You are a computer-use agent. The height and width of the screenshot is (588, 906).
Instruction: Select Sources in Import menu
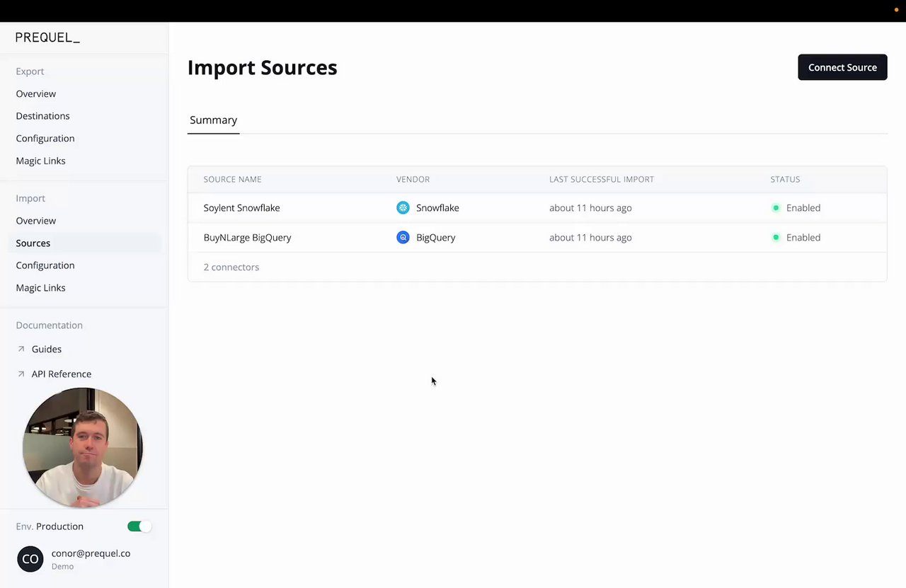coord(33,243)
